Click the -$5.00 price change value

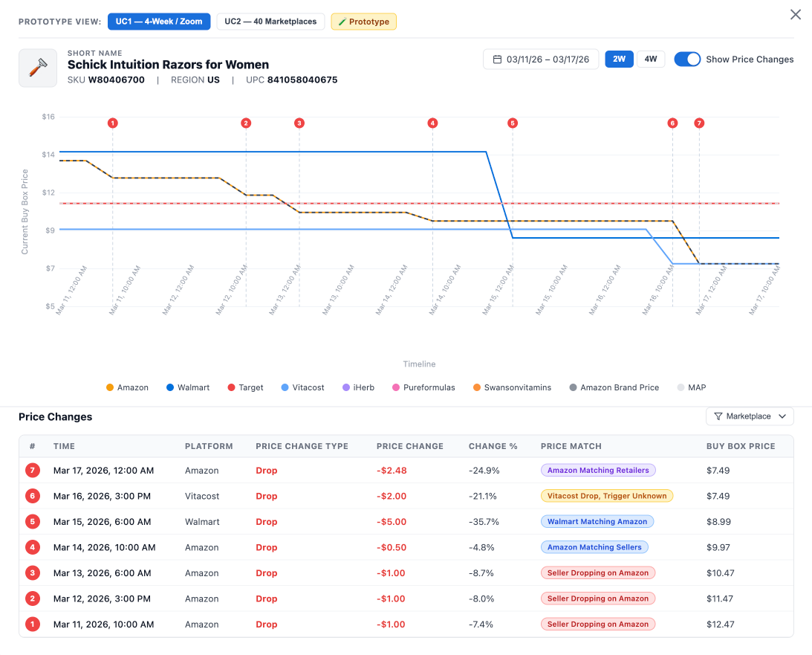point(392,521)
